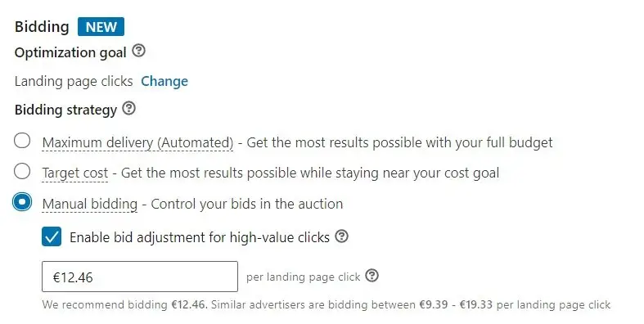The image size is (644, 324).
Task: Click the recommended €12.46 amount in hint text
Action: coord(187,304)
